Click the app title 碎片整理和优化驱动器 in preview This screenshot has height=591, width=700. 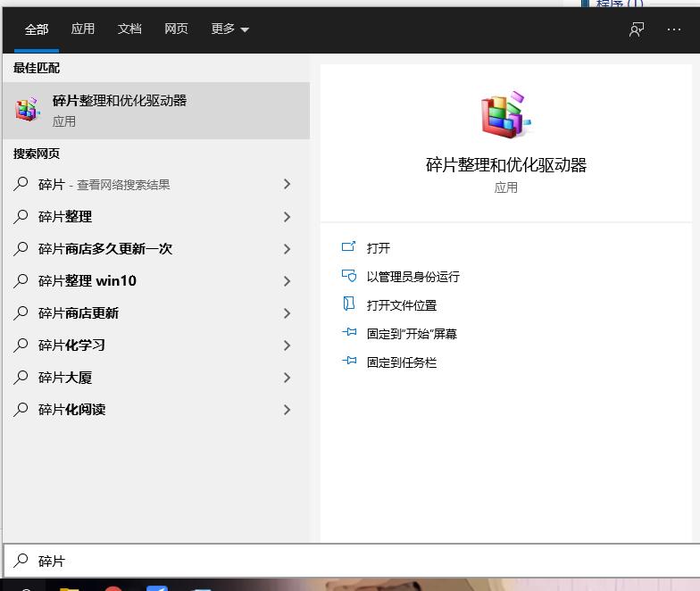(x=505, y=165)
